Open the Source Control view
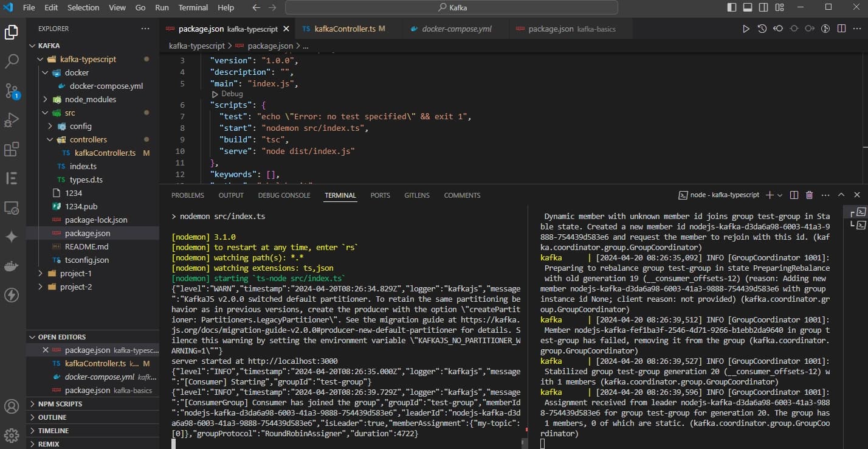Image resolution: width=868 pixels, height=449 pixels. (12, 91)
